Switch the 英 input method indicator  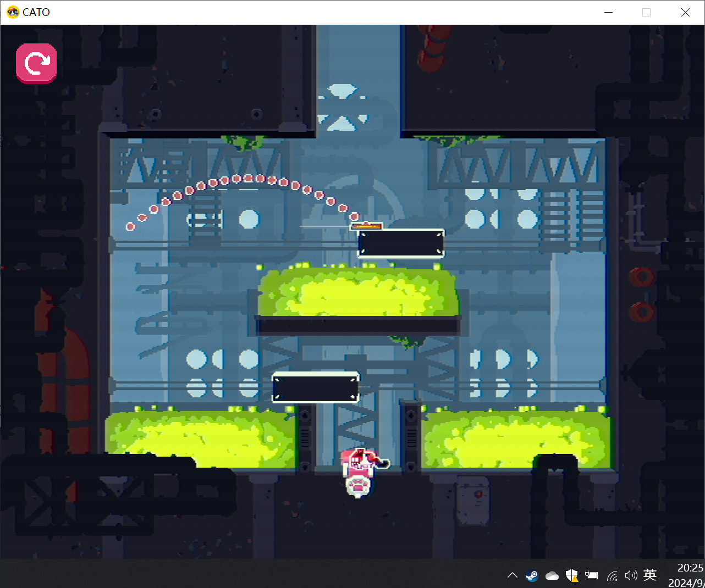[x=650, y=575]
